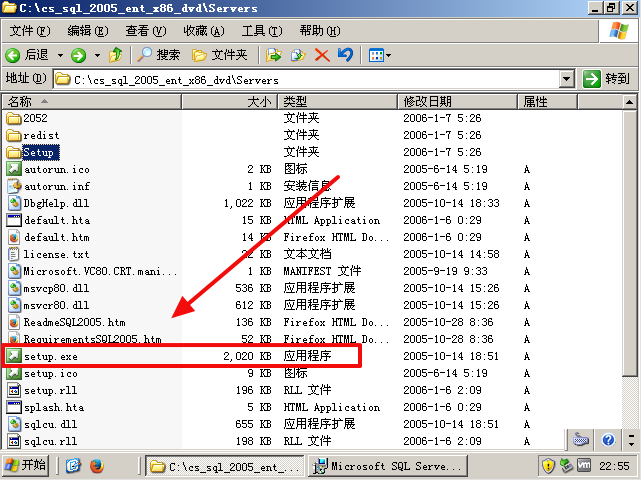641x480 pixels.
Task: Go up one folder level
Action: point(116,55)
